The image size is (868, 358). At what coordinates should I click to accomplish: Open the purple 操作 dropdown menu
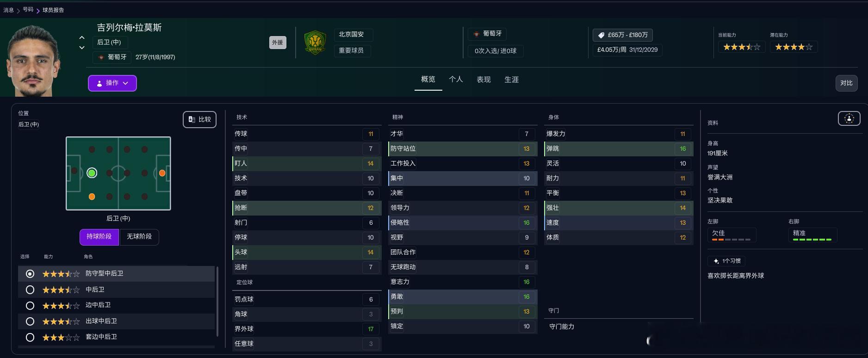click(x=112, y=83)
